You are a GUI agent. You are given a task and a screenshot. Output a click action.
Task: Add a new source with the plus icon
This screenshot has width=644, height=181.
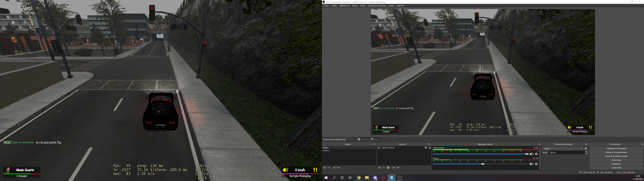tap(379, 168)
